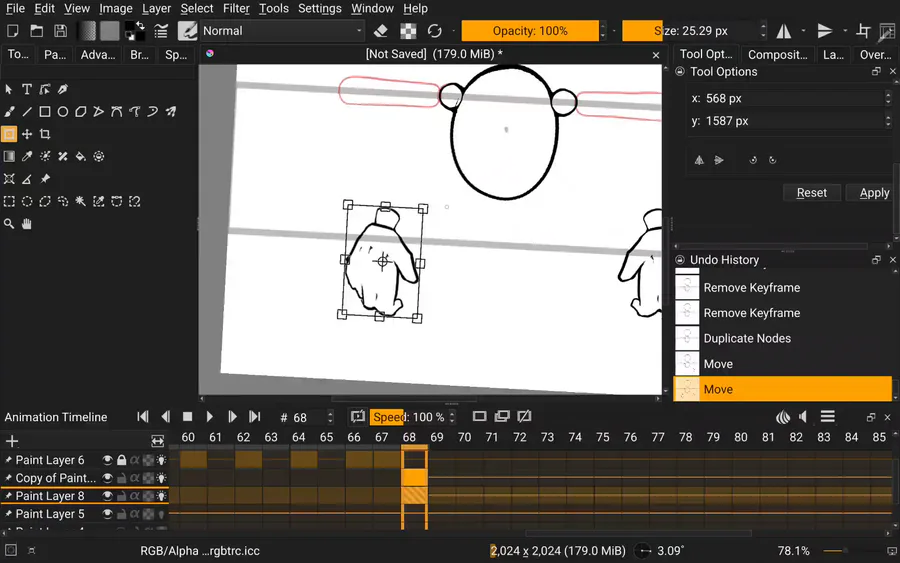The height and width of the screenshot is (563, 900).
Task: Click the Opacity slider in toolbar
Action: click(530, 30)
